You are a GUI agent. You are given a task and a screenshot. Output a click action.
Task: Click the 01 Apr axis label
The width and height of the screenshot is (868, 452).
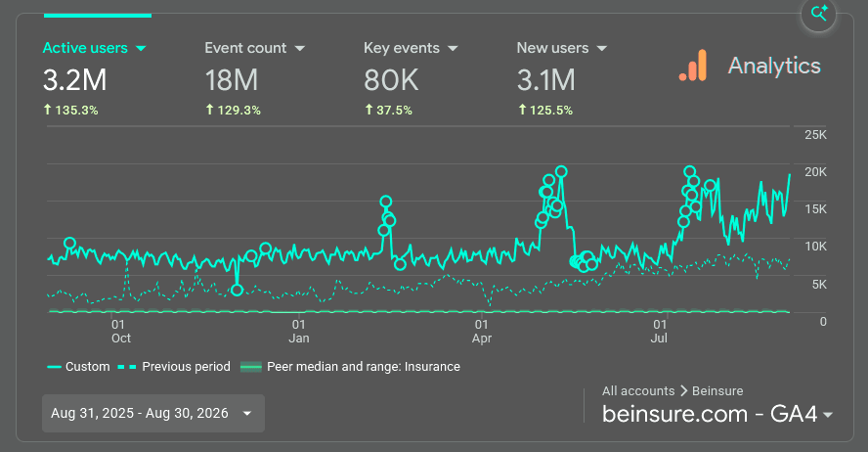click(x=482, y=332)
